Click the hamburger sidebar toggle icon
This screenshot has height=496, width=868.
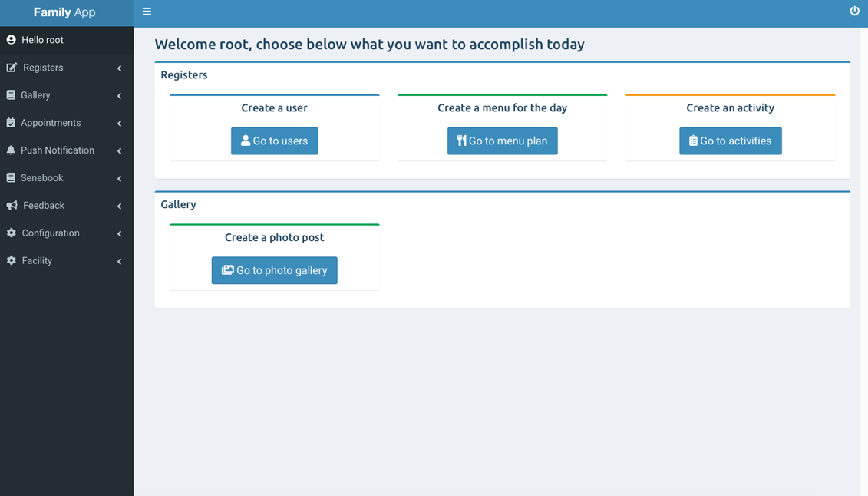(x=147, y=12)
